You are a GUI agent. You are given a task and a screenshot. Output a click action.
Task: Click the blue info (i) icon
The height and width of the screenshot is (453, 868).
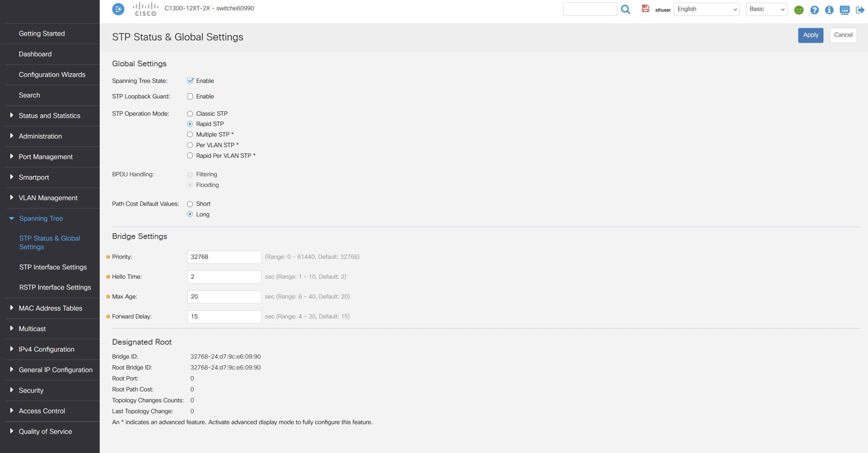point(829,10)
